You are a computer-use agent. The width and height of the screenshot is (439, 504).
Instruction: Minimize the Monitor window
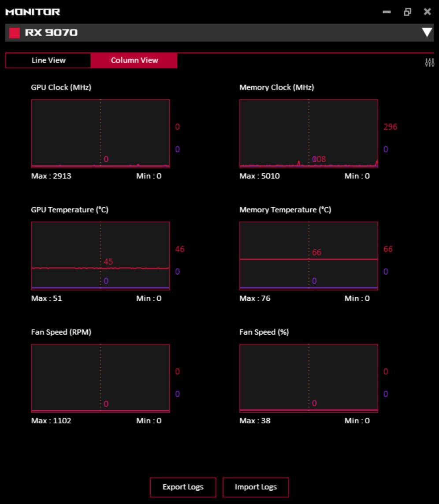pos(387,12)
